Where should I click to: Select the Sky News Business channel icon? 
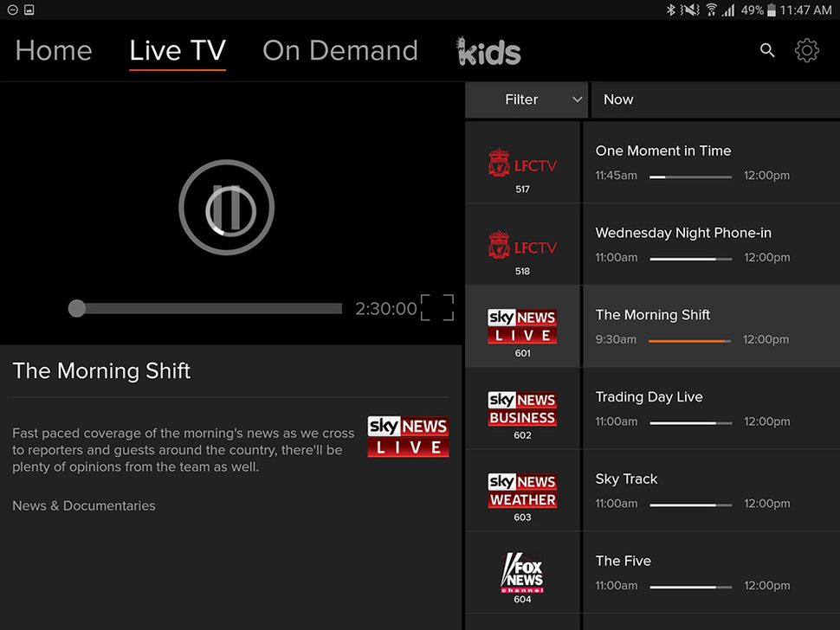(x=522, y=408)
